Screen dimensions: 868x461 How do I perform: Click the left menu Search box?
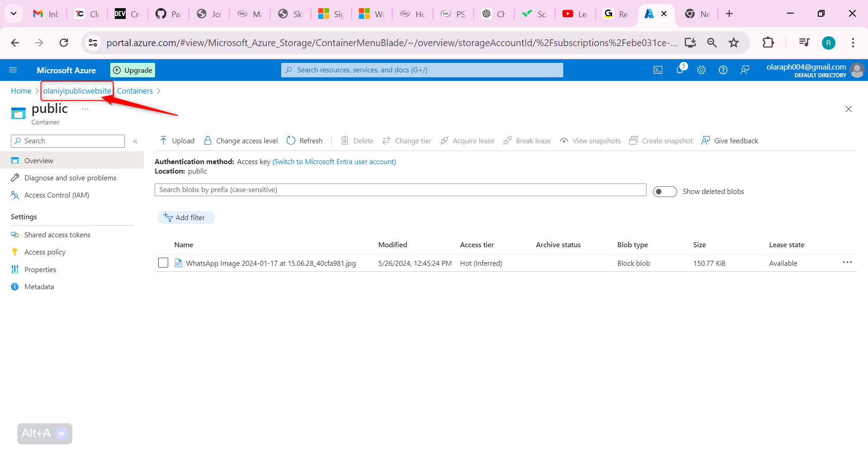click(x=68, y=141)
